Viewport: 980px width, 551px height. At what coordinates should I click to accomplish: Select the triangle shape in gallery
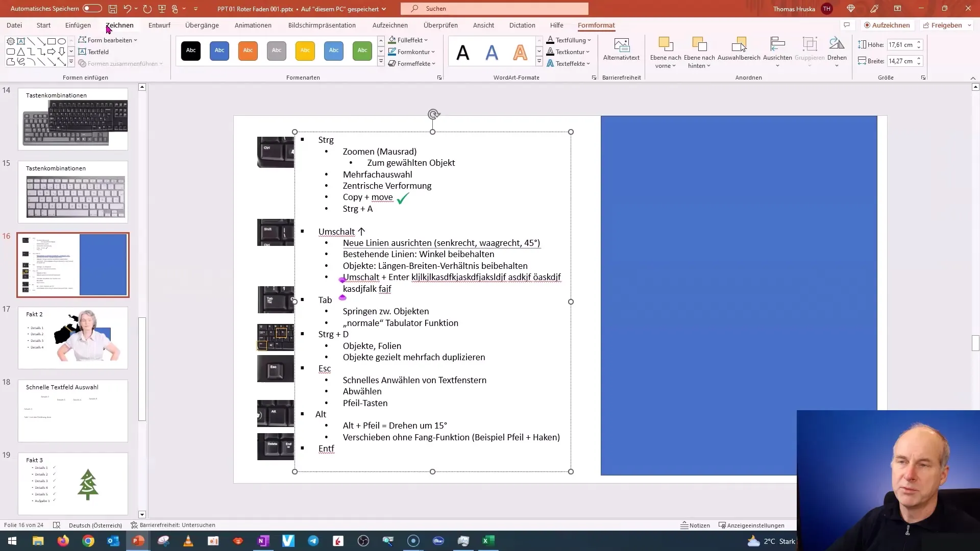[x=21, y=52]
